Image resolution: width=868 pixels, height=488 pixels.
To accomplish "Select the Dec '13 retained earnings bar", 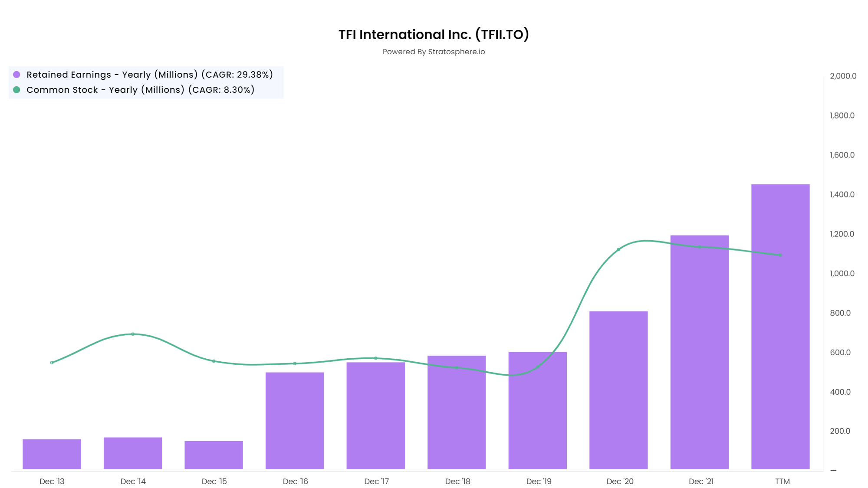I will [52, 454].
